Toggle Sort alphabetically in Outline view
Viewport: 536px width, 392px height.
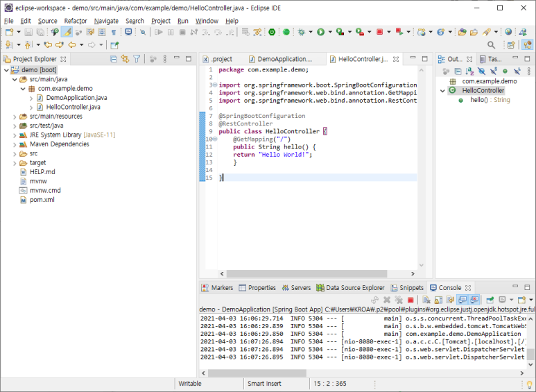coord(469,71)
